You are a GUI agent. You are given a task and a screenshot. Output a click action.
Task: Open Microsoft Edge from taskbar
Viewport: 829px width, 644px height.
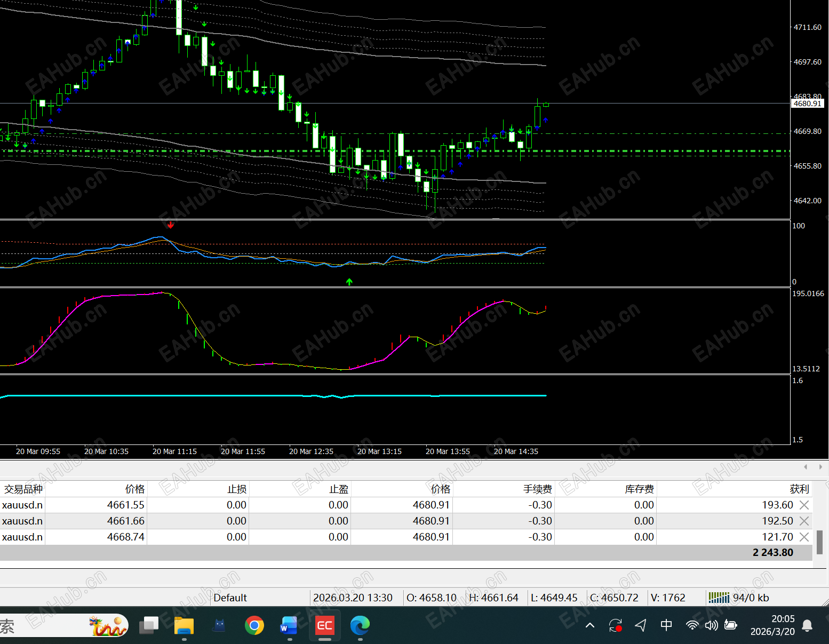[360, 625]
